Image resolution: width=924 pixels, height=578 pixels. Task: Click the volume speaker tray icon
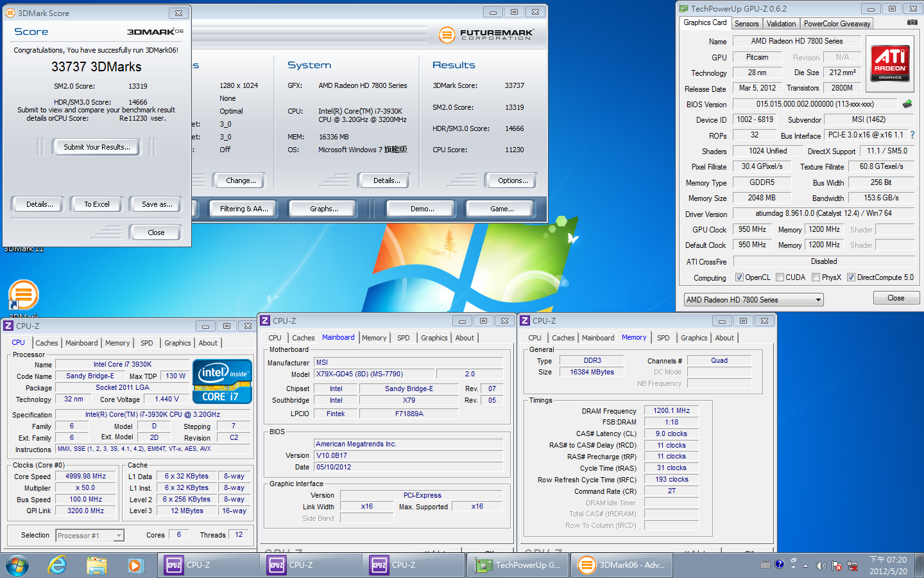(821, 566)
